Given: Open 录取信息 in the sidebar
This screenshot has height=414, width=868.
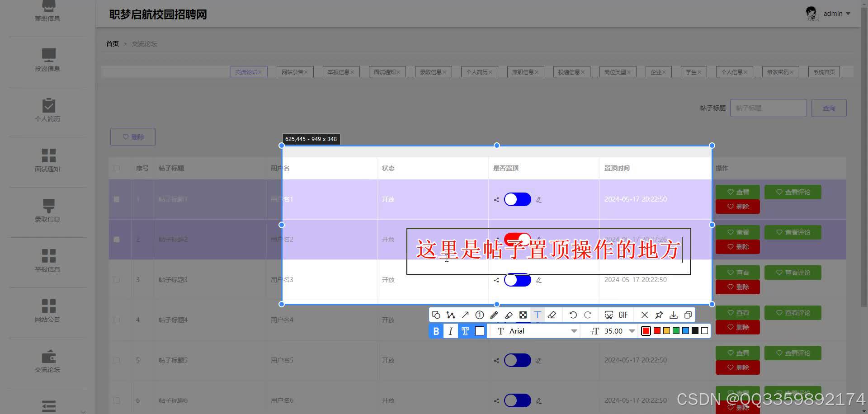Looking at the screenshot, I should [47, 211].
